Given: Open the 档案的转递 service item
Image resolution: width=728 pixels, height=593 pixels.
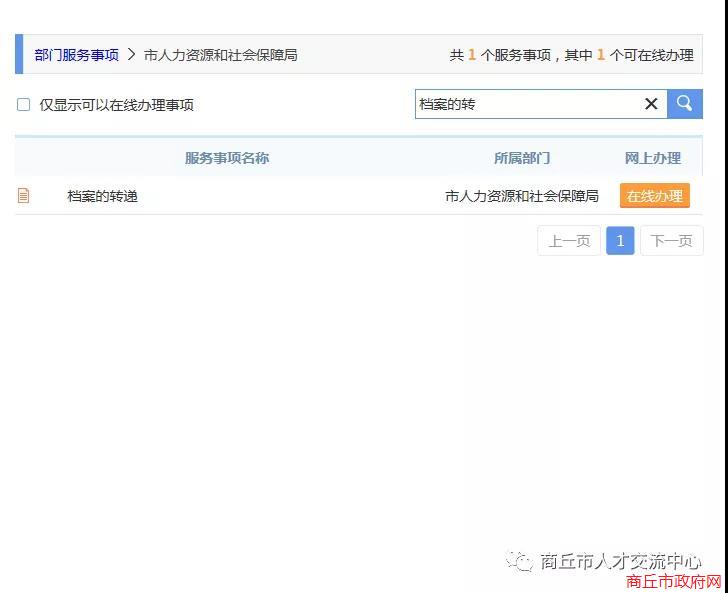Looking at the screenshot, I should tap(102, 196).
